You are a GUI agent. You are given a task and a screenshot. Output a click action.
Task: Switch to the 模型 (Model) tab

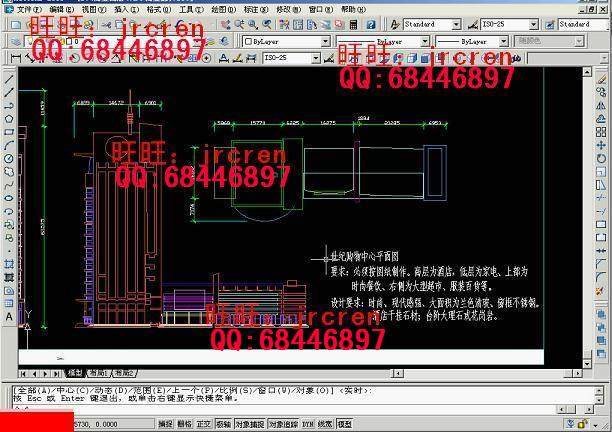76,373
